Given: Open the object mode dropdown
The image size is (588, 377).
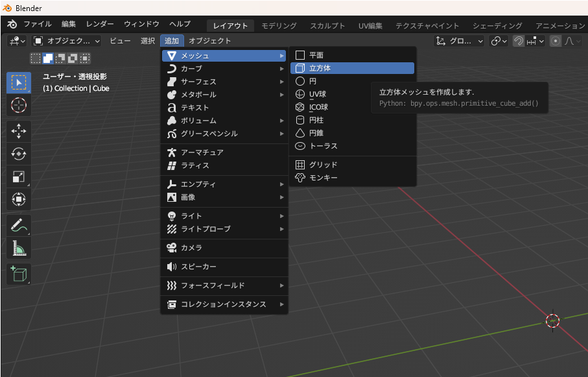Looking at the screenshot, I should point(67,41).
